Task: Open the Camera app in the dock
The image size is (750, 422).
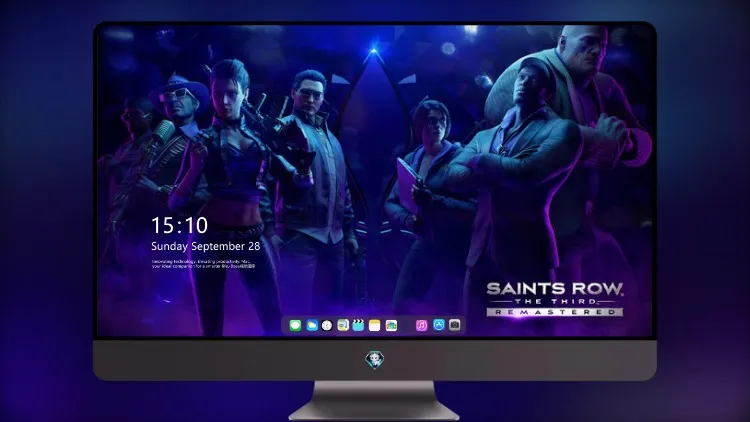Action: click(455, 325)
